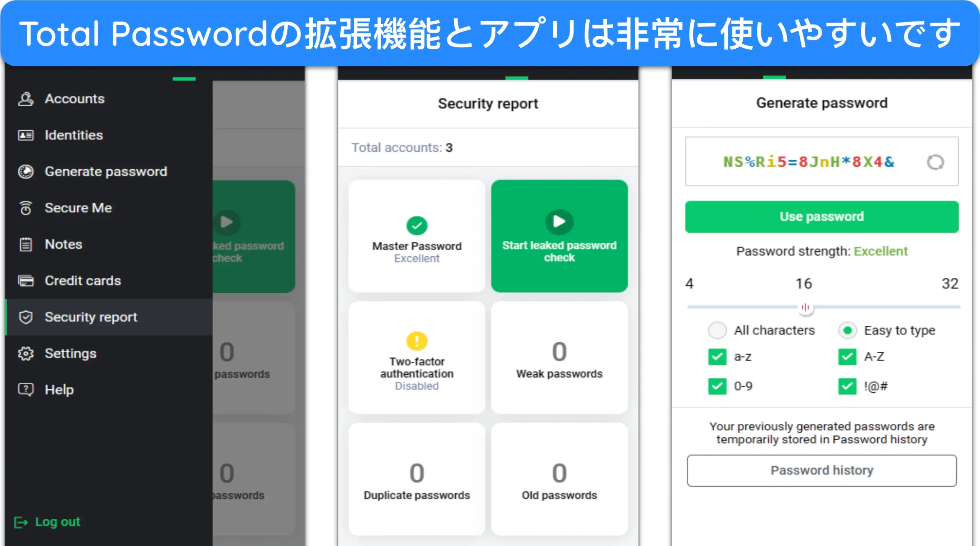Viewport: 980px width, 546px height.
Task: Open Accounts menu item
Action: point(109,99)
